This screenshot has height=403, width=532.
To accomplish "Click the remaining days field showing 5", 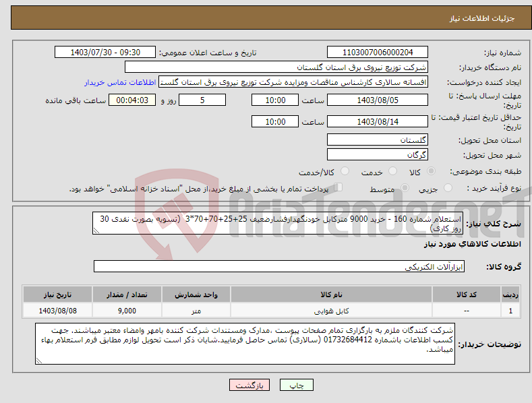I will coord(202,100).
